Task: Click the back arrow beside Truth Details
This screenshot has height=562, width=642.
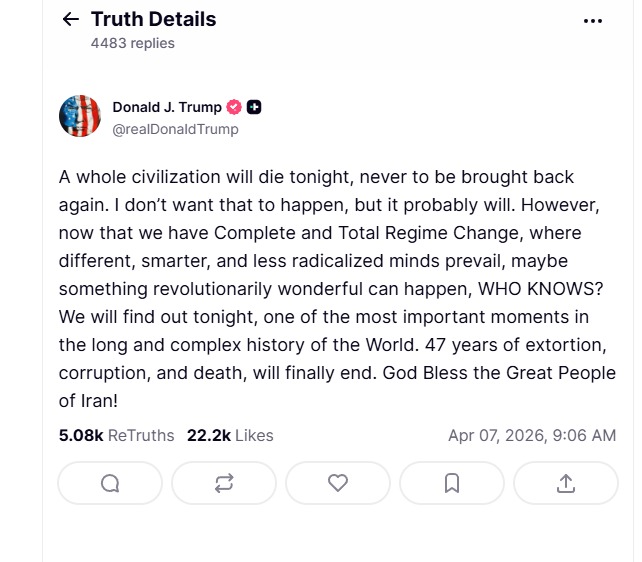Action: pyautogui.click(x=70, y=20)
